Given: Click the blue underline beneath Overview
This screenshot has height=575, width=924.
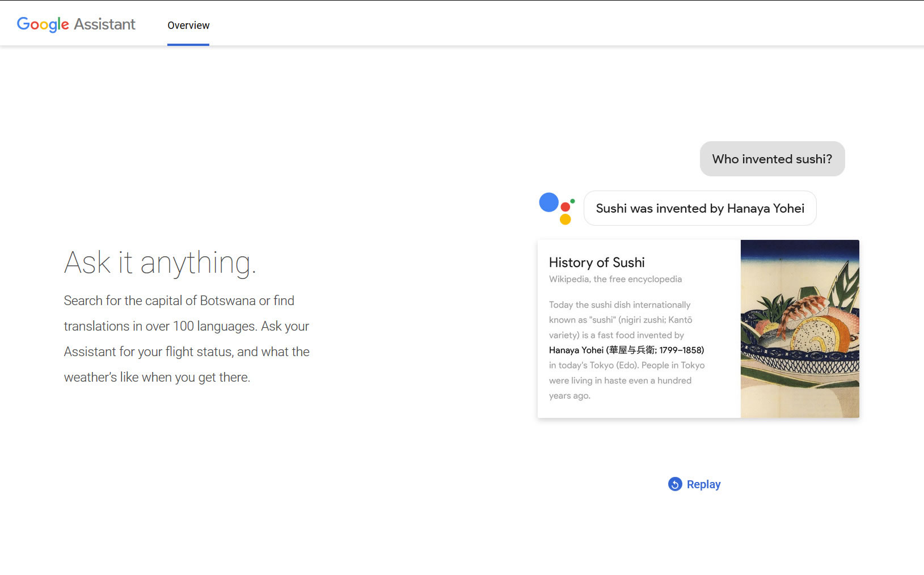Looking at the screenshot, I should tap(188, 43).
